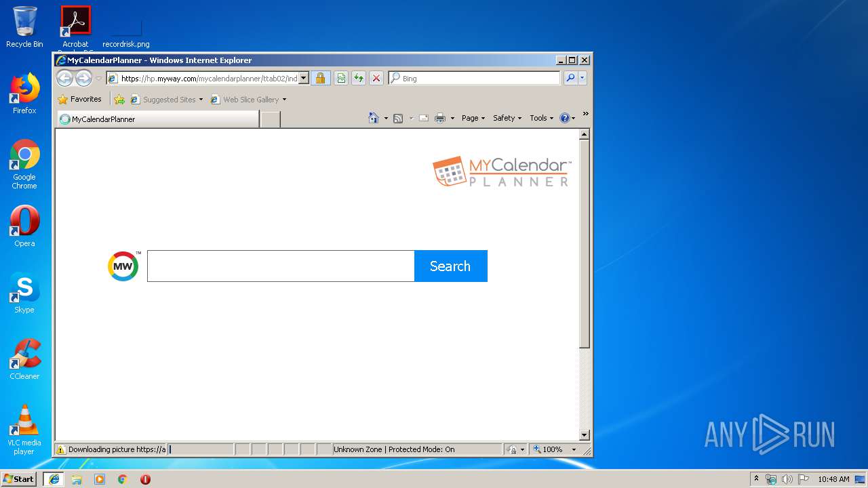Image resolution: width=868 pixels, height=488 pixels.
Task: Show hidden system tray icons arrow
Action: (756, 479)
